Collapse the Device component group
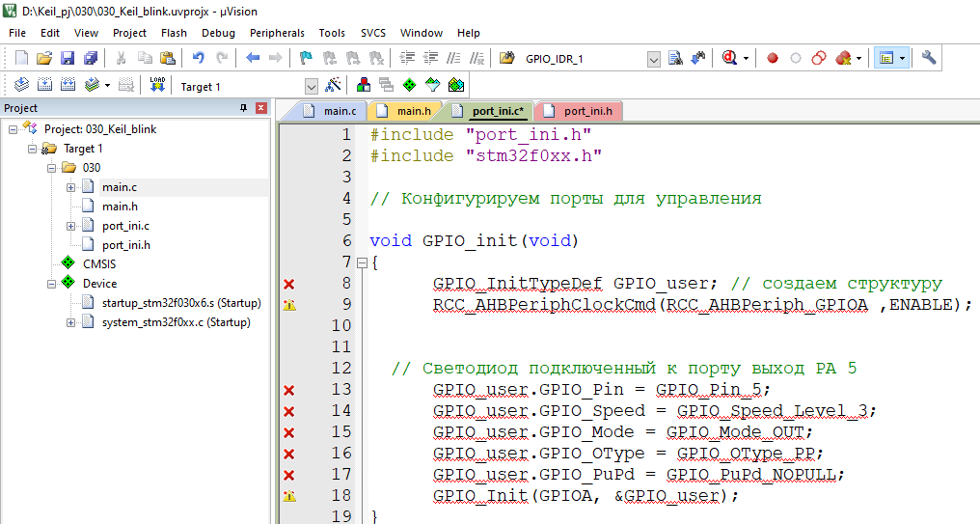Viewport: 980px width, 524px height. click(51, 284)
